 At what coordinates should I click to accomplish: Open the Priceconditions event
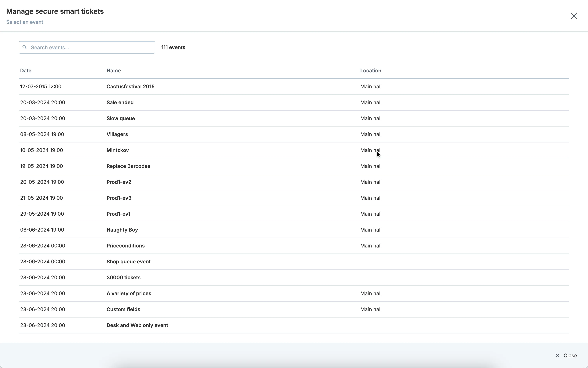[294, 246]
